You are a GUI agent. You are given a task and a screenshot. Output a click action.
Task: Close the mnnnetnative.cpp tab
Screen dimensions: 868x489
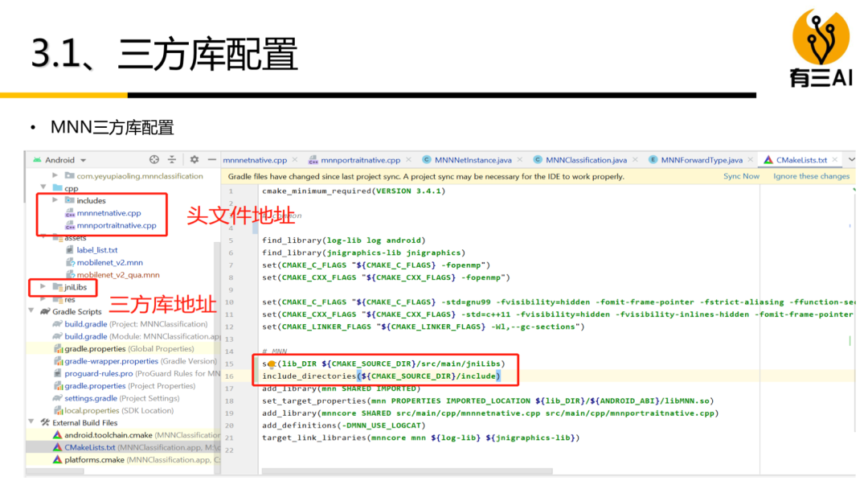pyautogui.click(x=295, y=159)
